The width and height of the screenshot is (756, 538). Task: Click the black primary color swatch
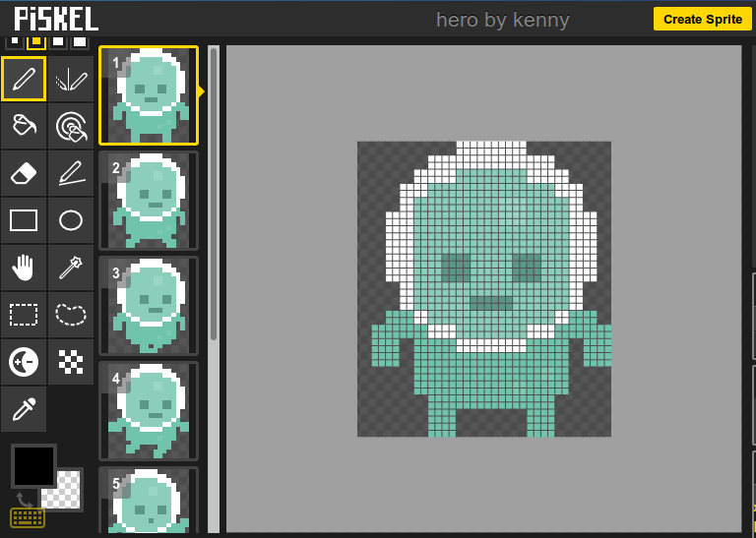click(33, 465)
